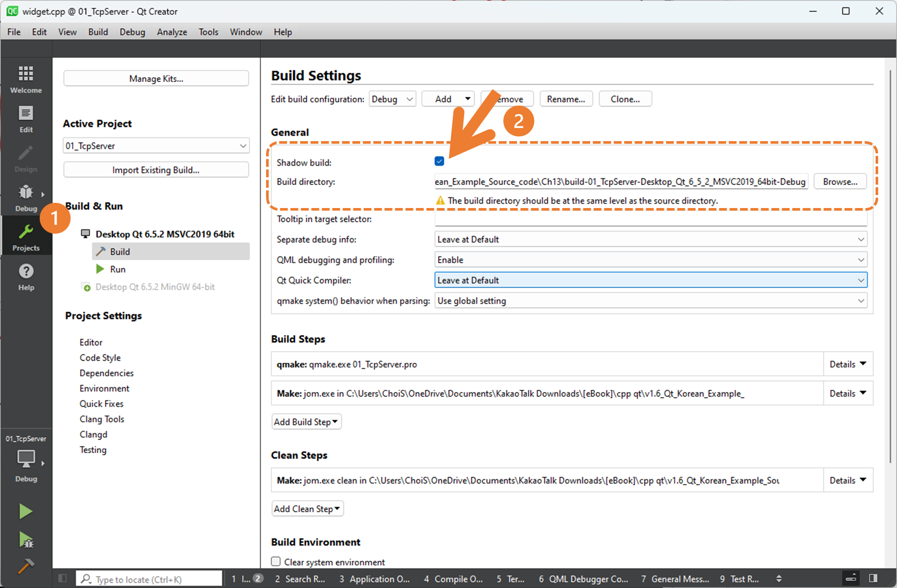The image size is (897, 588).
Task: Open the Add configuration dropdown
Action: tap(447, 99)
